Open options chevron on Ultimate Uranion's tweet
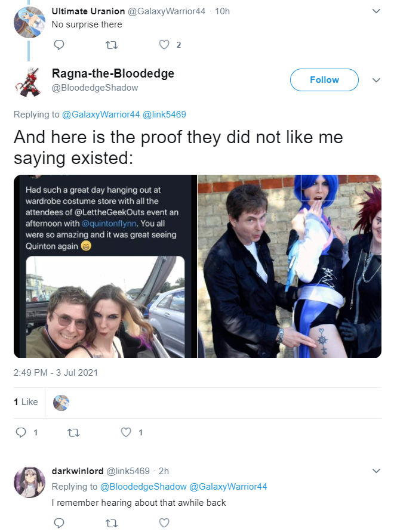 tap(376, 11)
